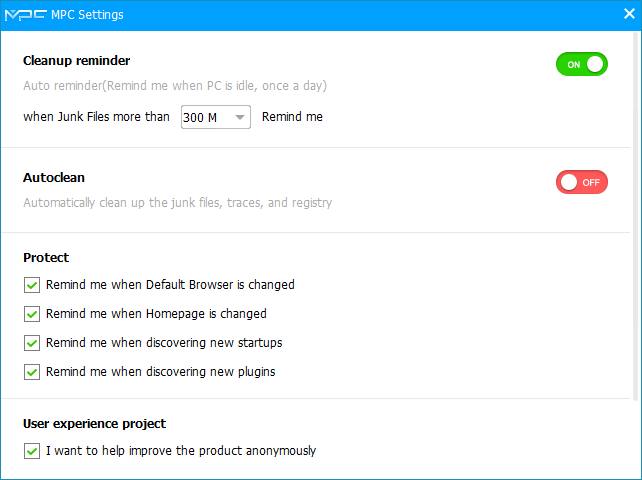Click the 'Remind me' label text
This screenshot has width=642, height=480.
(292, 117)
